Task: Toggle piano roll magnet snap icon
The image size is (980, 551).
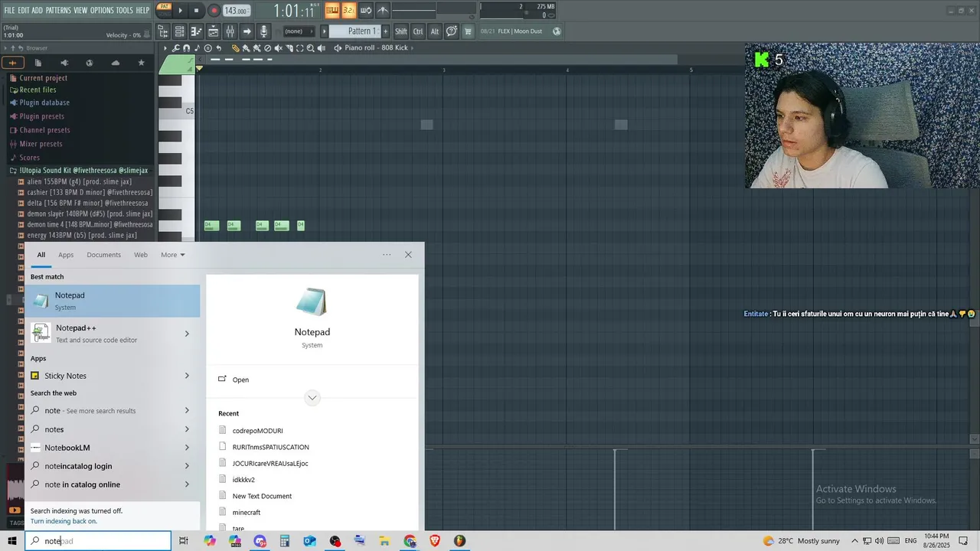Action: (186, 48)
